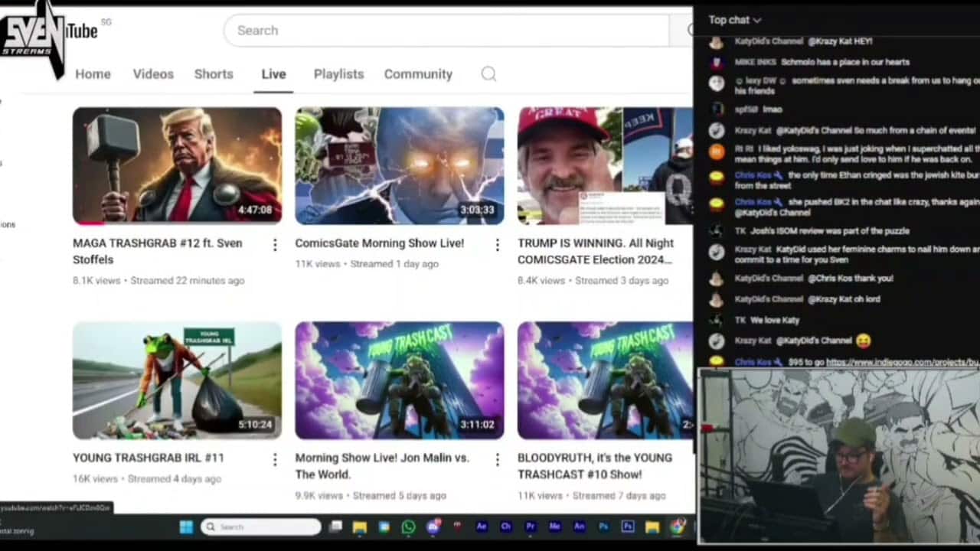This screenshot has height=551, width=980.
Task: Open the YOUNG TRASHGRAB IRL #11 frog thumbnail
Action: [177, 380]
